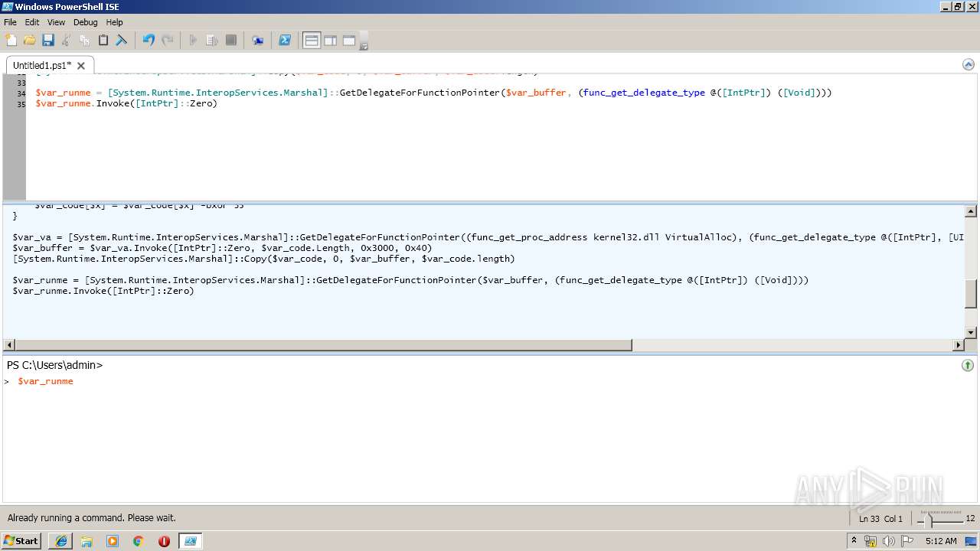Cut selection with the scissors icon
The width and height of the screenshot is (980, 551).
[x=66, y=40]
